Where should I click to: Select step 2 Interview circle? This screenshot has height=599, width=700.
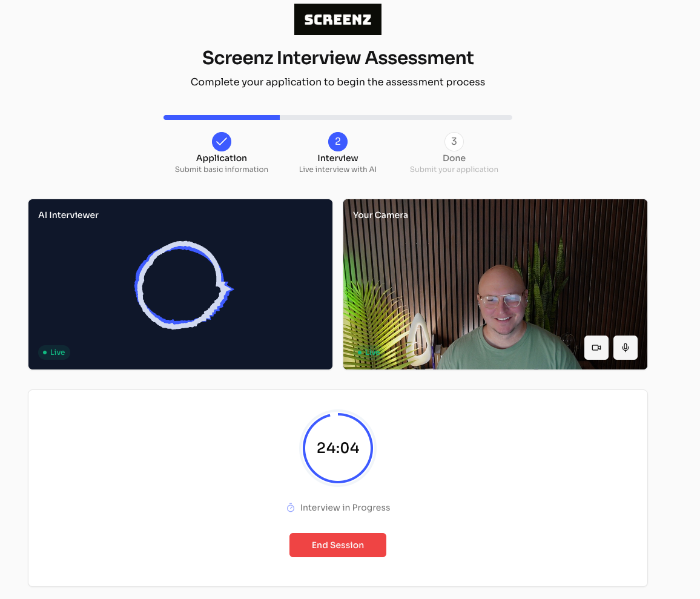coord(337,142)
